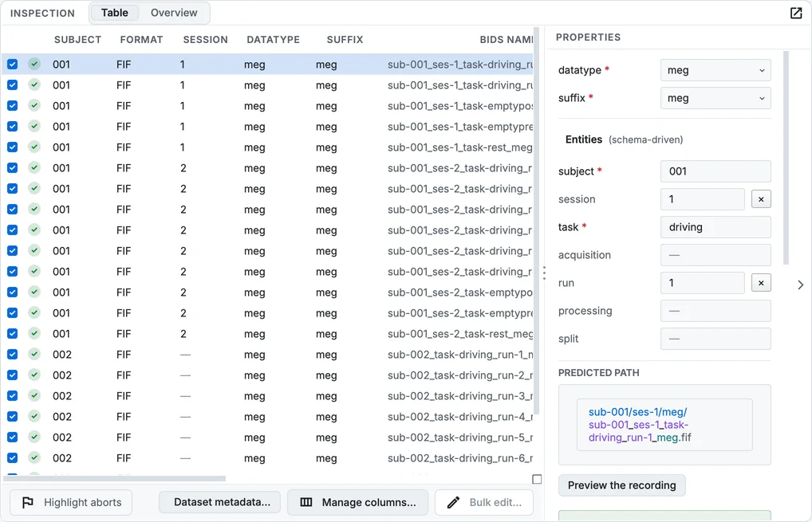Uncheck the sub-002_task-driving_run-5 row checkbox
Viewport: 812px width, 522px height.
point(13,437)
